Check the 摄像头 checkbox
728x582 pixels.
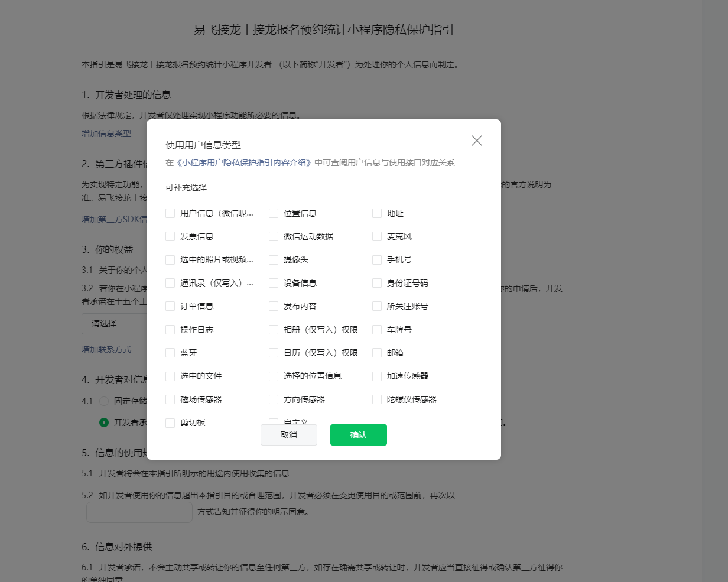click(274, 259)
